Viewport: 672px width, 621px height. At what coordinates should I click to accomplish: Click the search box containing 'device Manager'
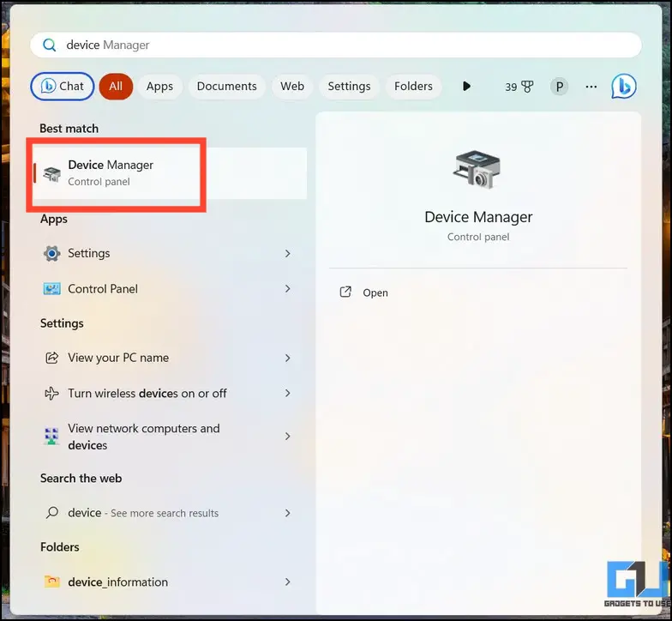pos(336,45)
